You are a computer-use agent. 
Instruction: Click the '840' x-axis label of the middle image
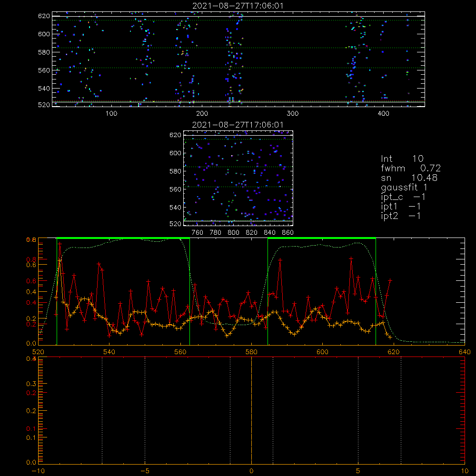[269, 233]
